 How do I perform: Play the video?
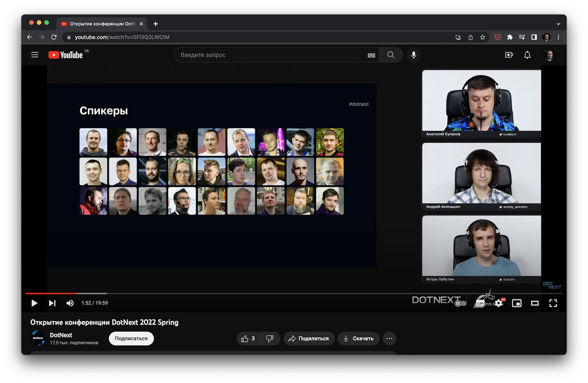pos(34,303)
